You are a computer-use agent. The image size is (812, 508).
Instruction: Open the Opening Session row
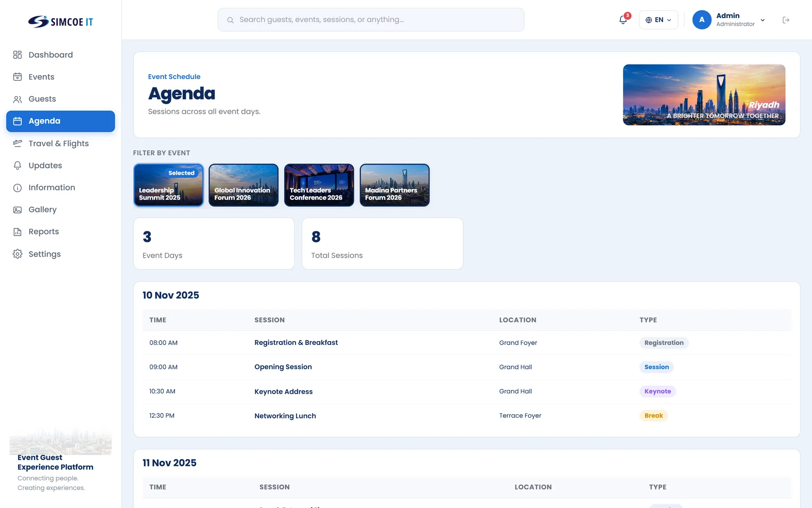(x=466, y=367)
